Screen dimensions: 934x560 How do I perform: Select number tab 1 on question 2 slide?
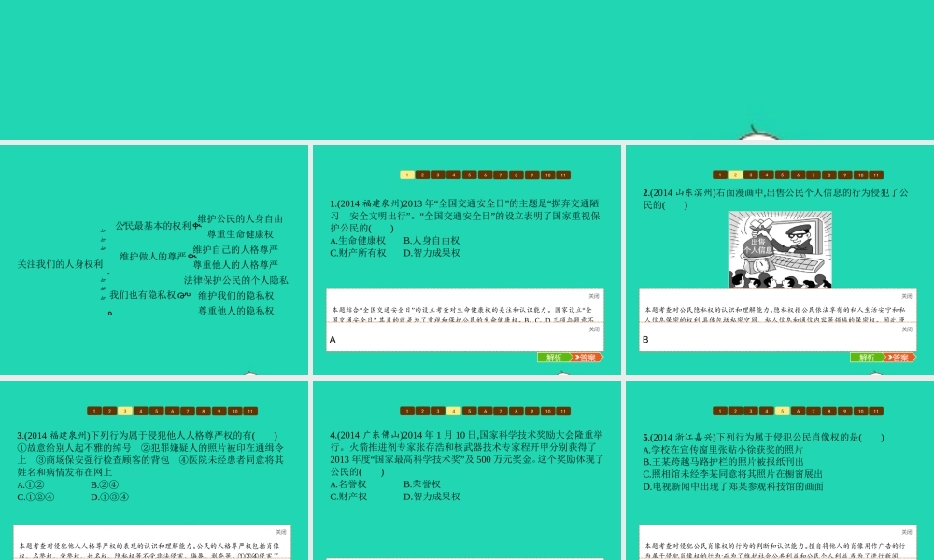[720, 175]
